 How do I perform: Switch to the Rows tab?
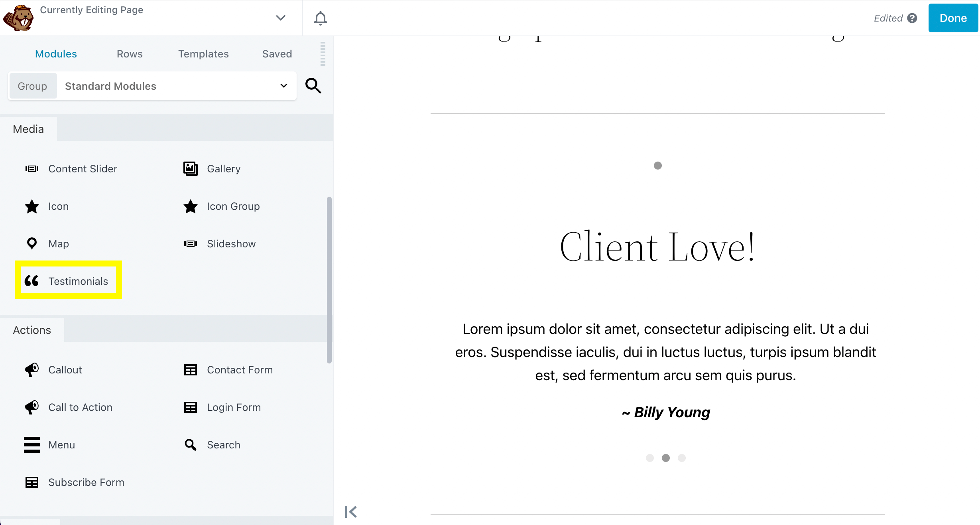pyautogui.click(x=130, y=54)
